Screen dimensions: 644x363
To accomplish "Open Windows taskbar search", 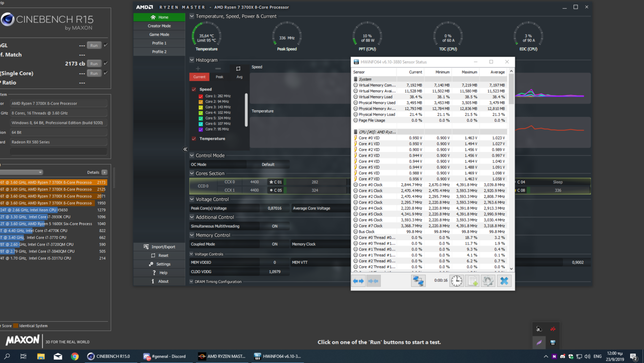I will (7, 356).
